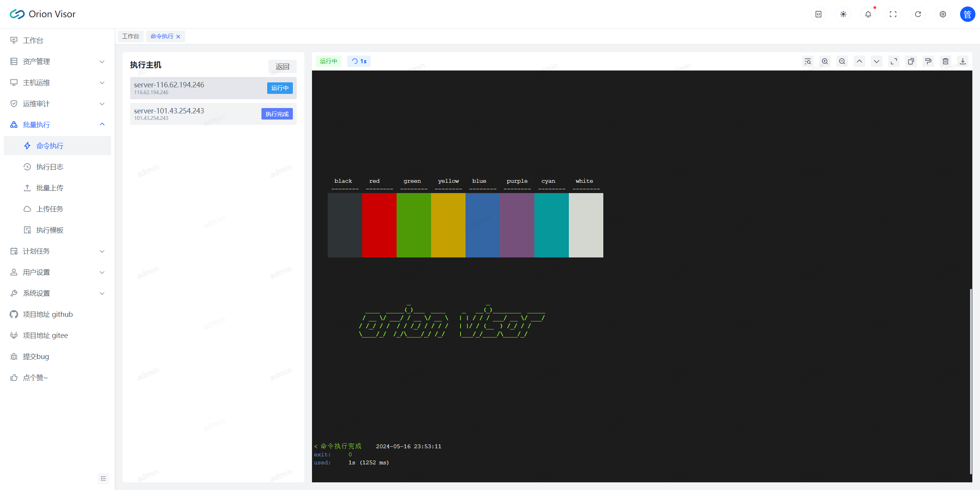Open the 执行日志 menu item
The width and height of the screenshot is (980, 490).
[x=50, y=167]
